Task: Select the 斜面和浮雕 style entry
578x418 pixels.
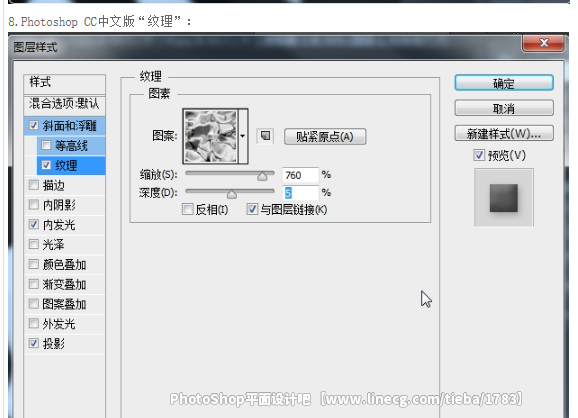Action: click(x=69, y=126)
